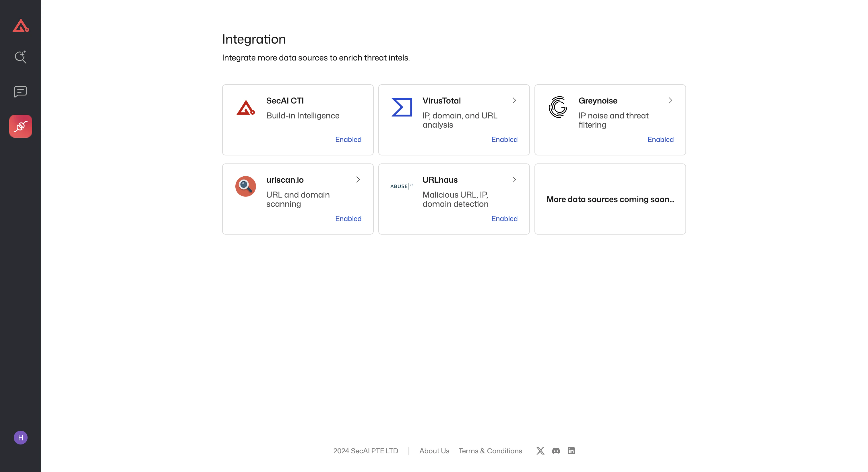Click the urlscan.io magnifier logo
The width and height of the screenshot is (868, 472).
tap(245, 186)
